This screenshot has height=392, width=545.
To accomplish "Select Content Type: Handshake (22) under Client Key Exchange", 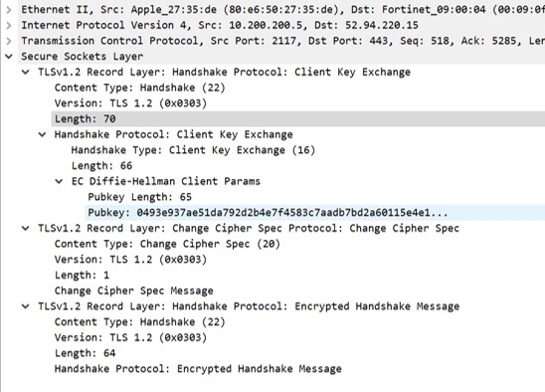I will (x=139, y=88).
